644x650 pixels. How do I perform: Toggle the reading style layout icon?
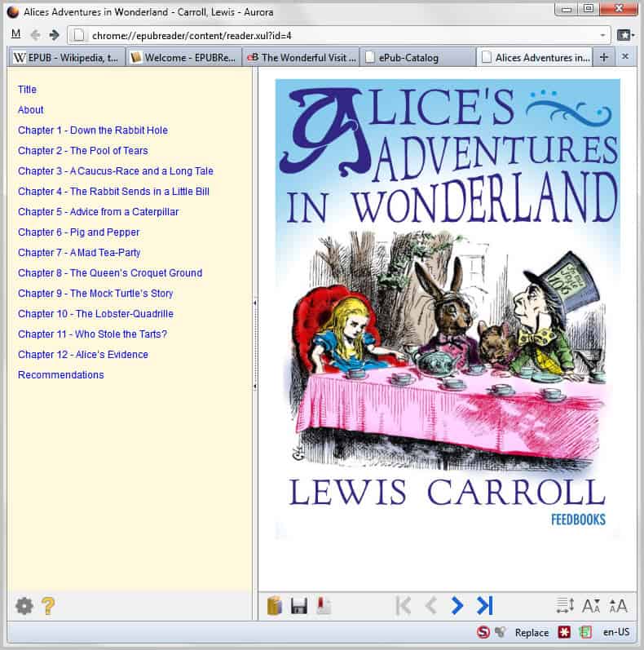(x=565, y=606)
